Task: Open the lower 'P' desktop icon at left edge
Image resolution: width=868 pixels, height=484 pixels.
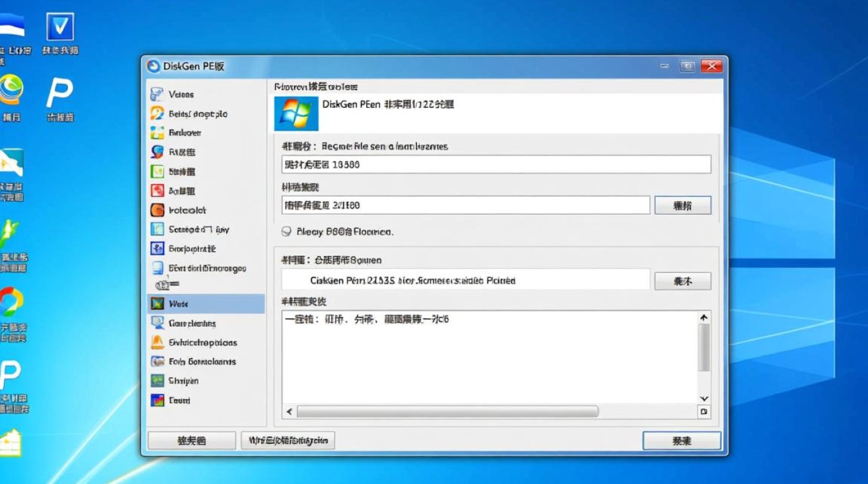Action: click(x=10, y=374)
